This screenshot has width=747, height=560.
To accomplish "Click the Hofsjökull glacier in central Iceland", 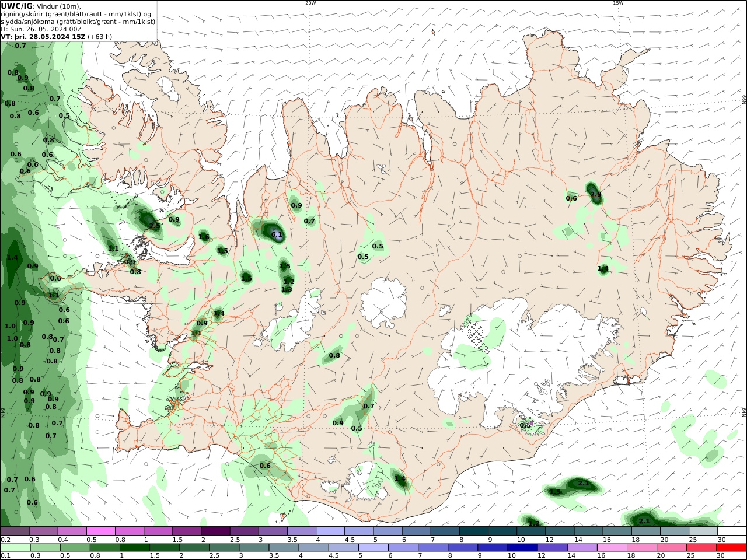I will [x=384, y=303].
